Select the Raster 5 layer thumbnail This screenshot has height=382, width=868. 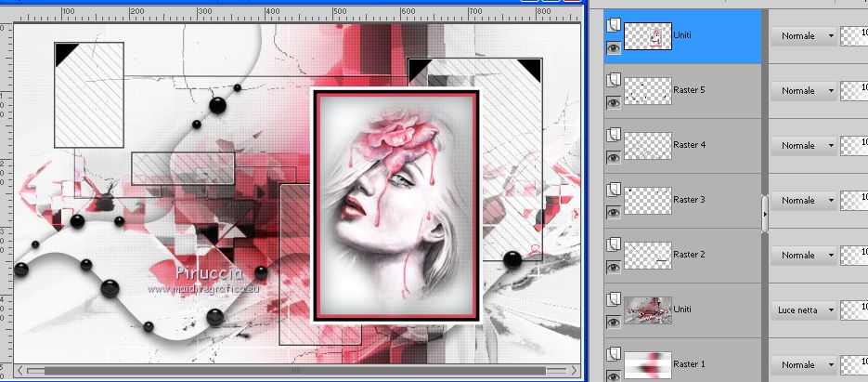[x=648, y=91]
